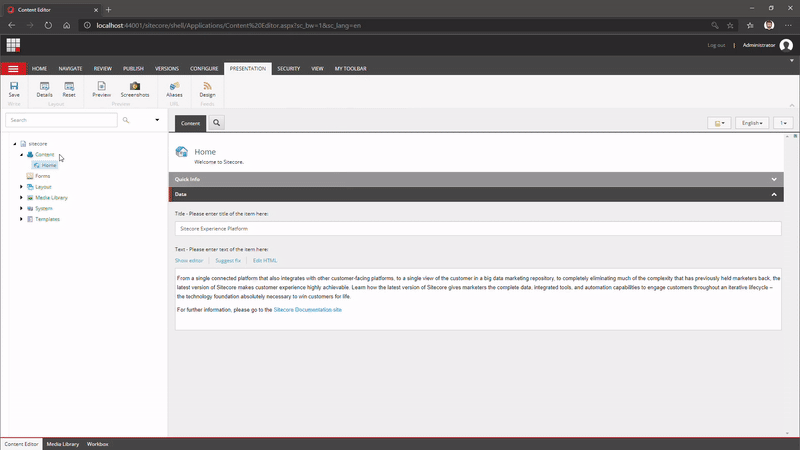Click the Administrator profile avatar

tap(786, 45)
